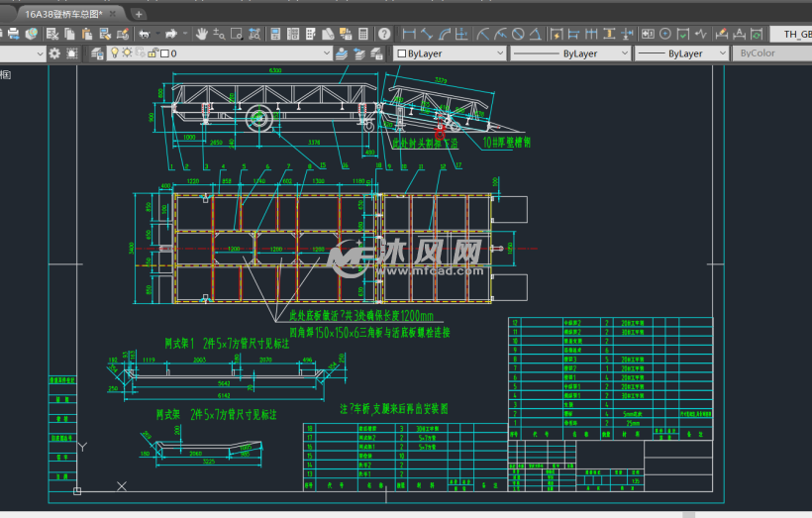Toggle layer on/off lightbulb icon
The height and width of the screenshot is (518, 812).
114,53
